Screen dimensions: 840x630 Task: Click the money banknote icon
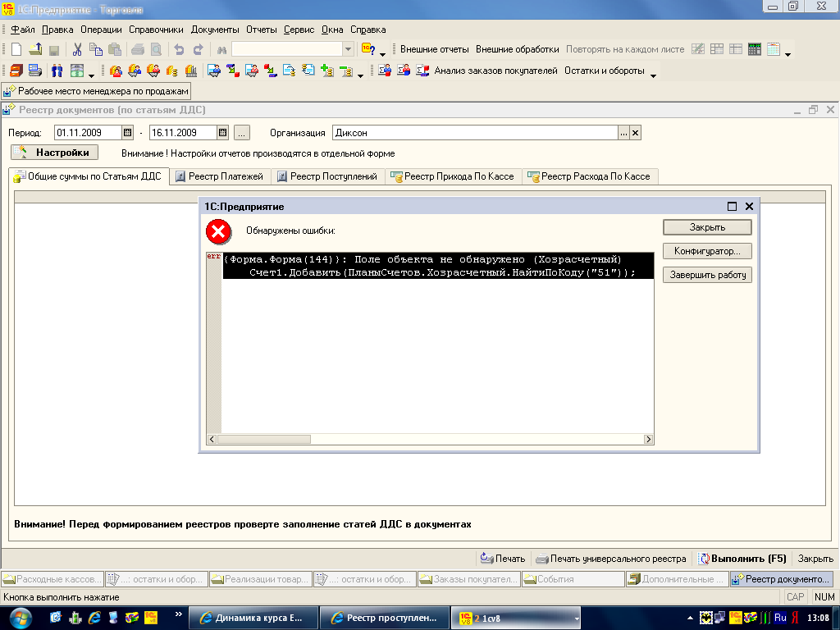(77, 71)
